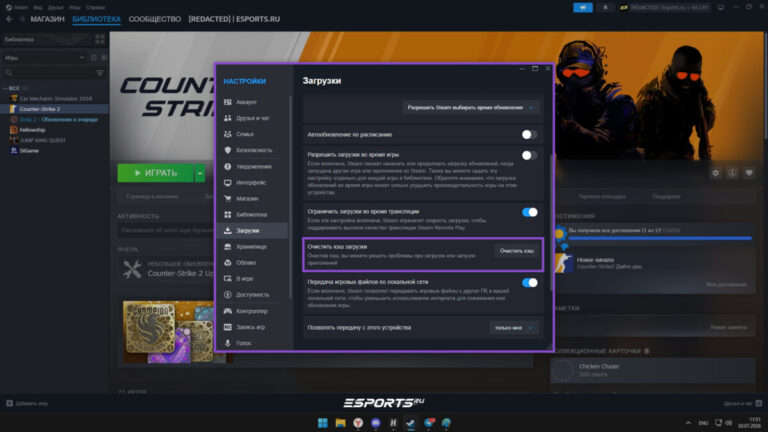Viewport: 768px width, 432px height.
Task: Go to the СООБЩЕСТВО tab
Action: tap(155, 19)
